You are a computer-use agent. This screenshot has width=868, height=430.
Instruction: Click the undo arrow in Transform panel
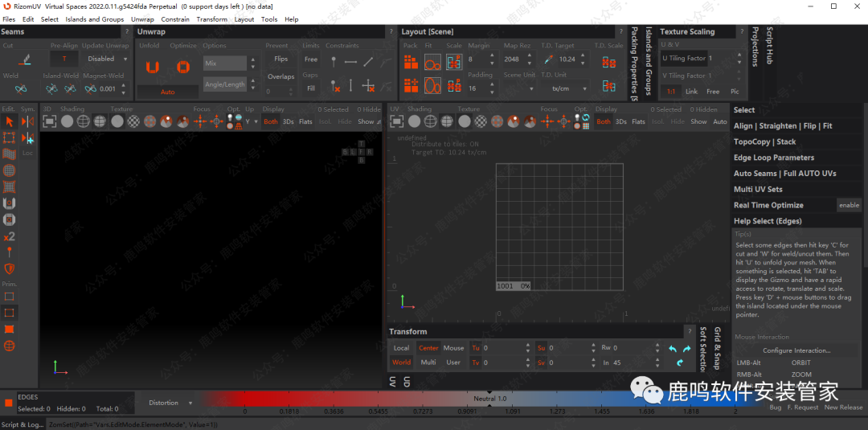coord(673,349)
